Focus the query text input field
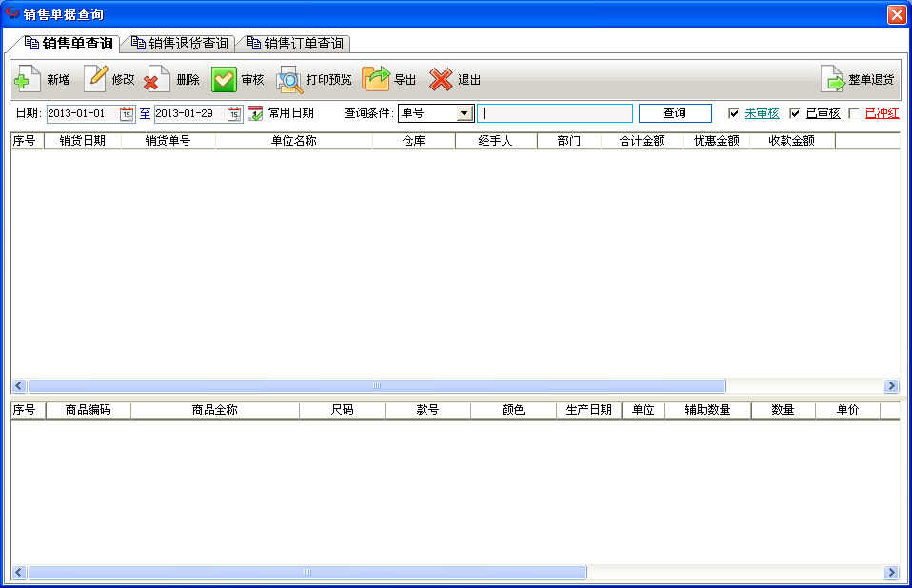Screen dimensions: 912x588 [x=555, y=113]
